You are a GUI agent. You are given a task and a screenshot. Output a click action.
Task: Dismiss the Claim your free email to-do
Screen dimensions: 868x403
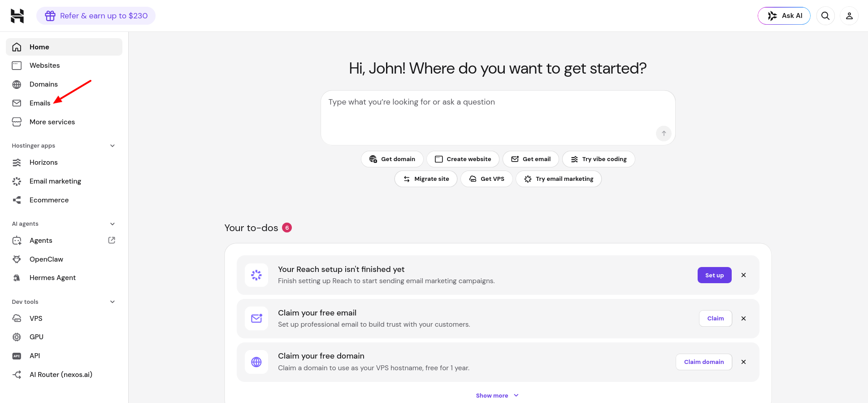click(x=744, y=319)
